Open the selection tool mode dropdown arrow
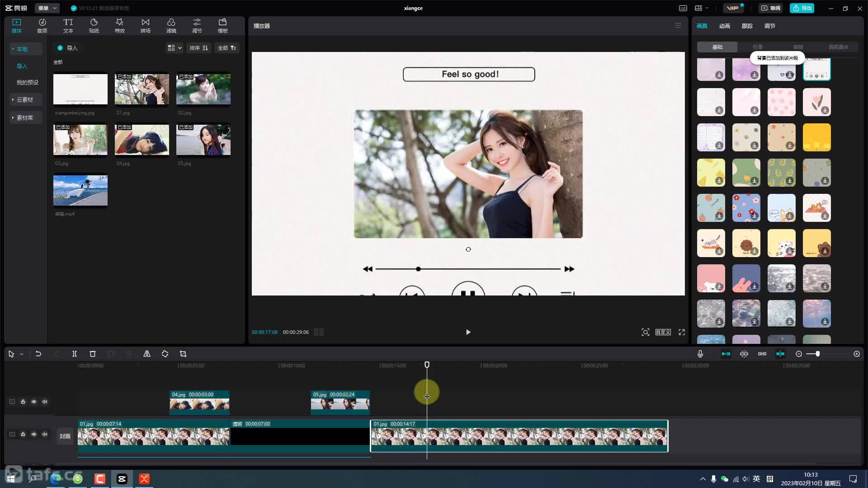 point(21,354)
